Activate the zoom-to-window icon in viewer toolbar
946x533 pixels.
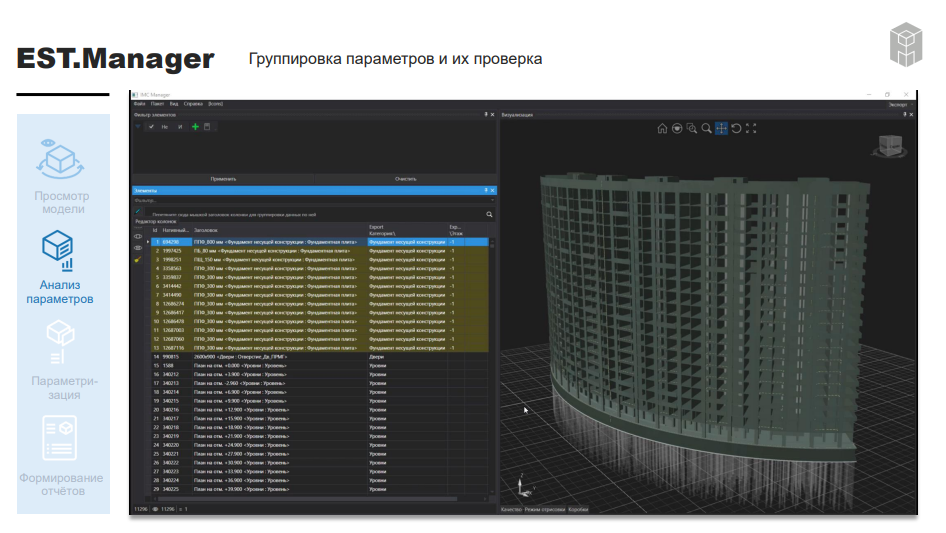(x=691, y=129)
